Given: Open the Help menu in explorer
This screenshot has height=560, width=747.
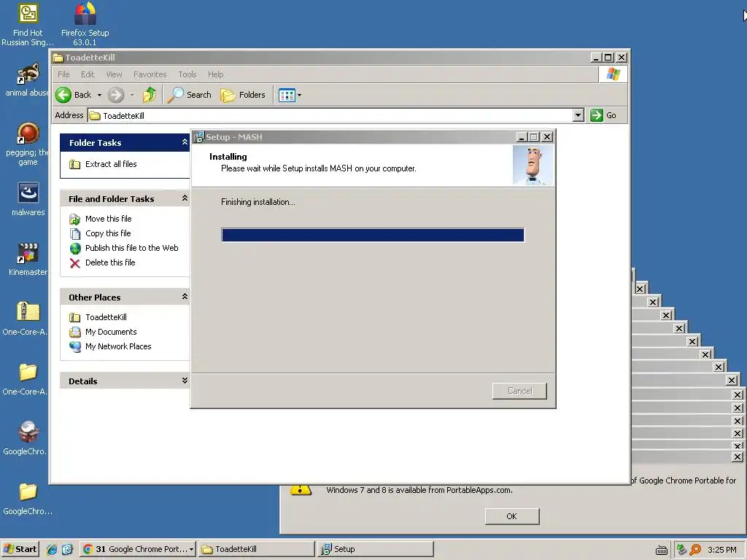Looking at the screenshot, I should pos(215,74).
